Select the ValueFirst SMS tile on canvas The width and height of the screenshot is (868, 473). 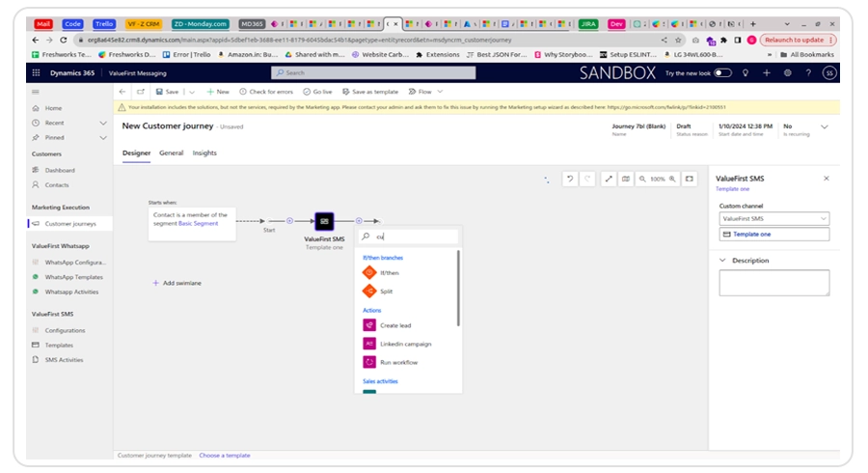(324, 221)
